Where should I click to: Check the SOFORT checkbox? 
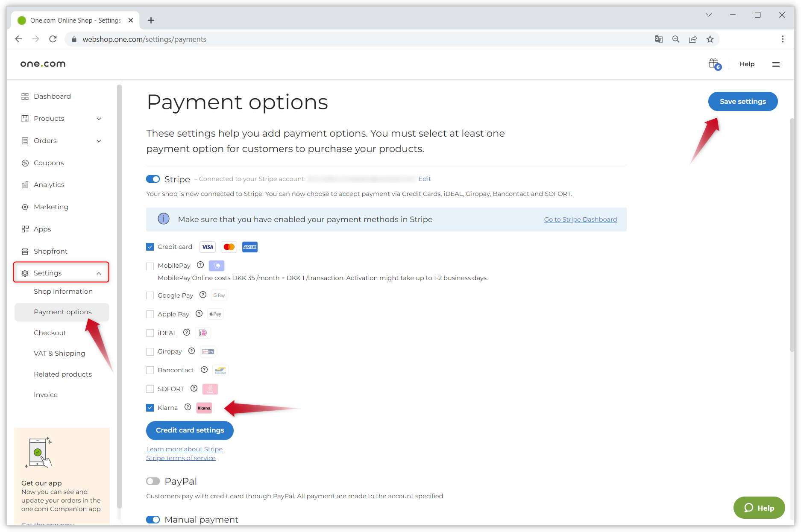pos(150,389)
